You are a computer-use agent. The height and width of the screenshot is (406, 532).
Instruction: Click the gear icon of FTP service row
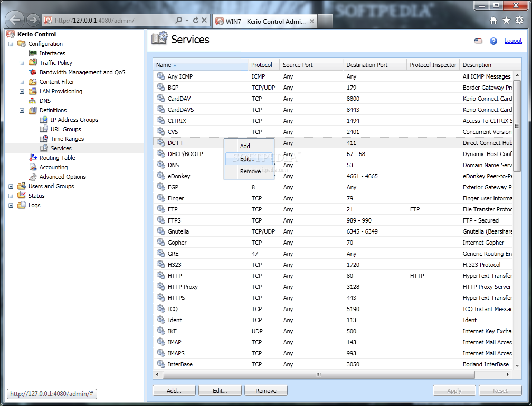pos(161,209)
